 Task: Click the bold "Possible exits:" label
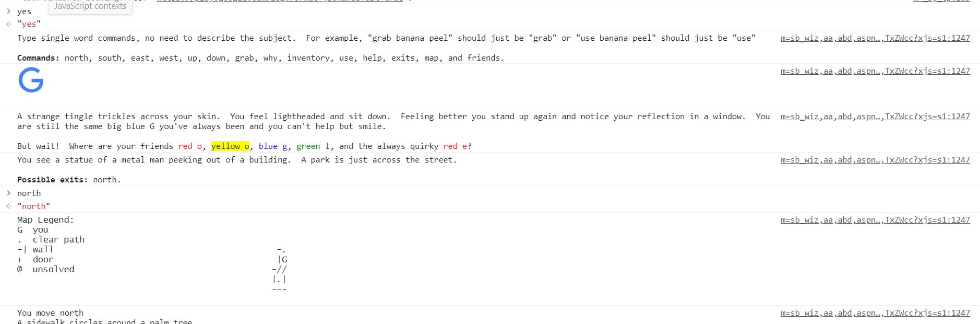[52, 180]
